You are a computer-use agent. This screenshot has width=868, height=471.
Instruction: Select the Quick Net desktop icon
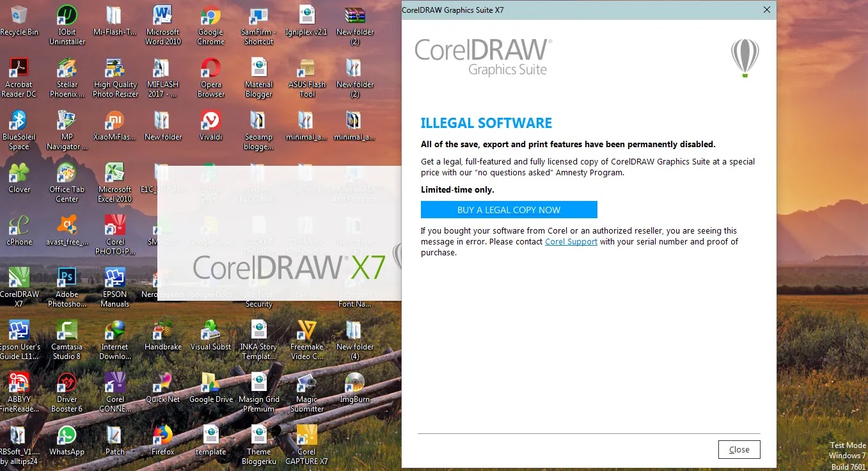coord(163,388)
